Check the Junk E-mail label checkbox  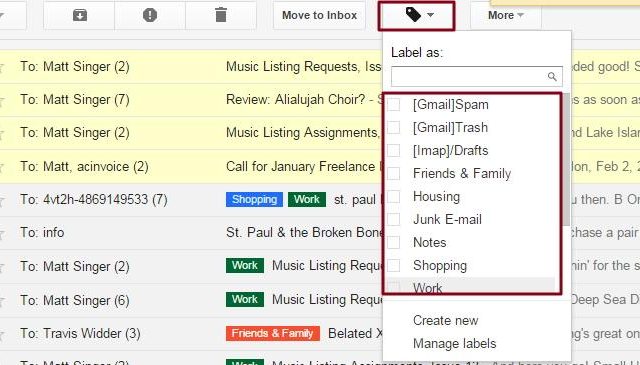tap(394, 219)
